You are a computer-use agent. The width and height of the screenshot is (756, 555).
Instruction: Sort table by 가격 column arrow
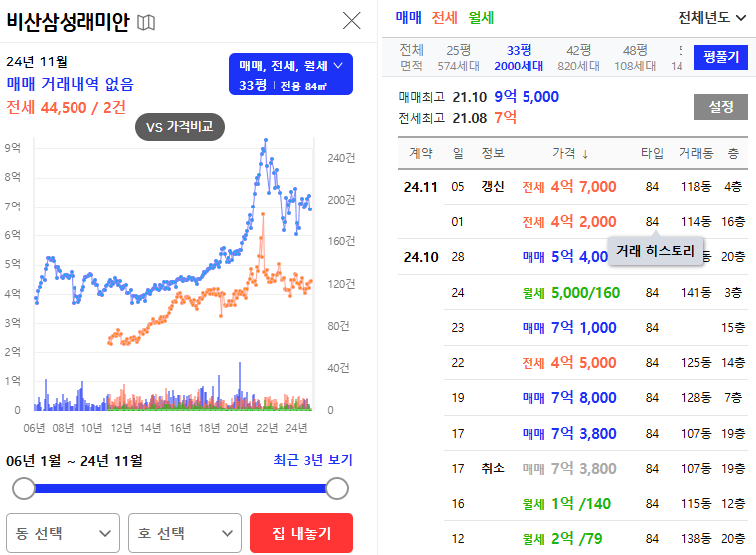[585, 154]
